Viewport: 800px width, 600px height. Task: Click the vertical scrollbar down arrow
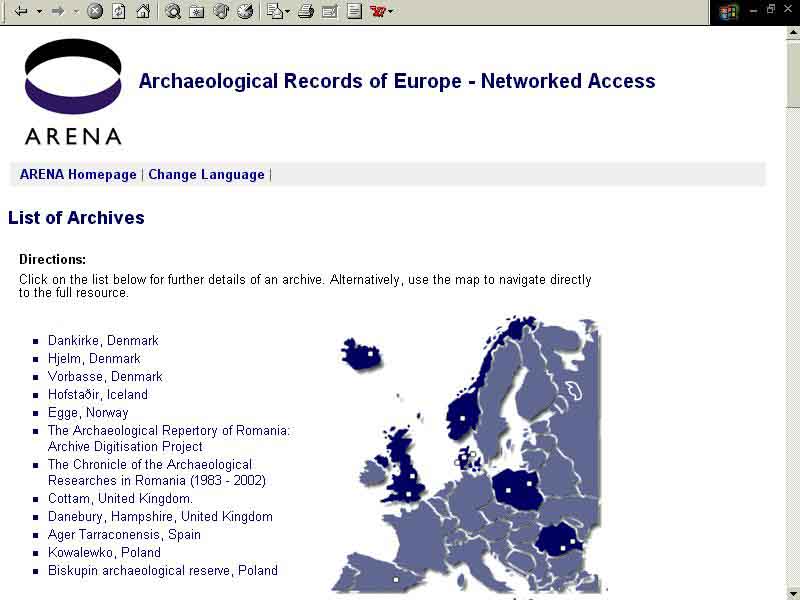click(x=793, y=593)
